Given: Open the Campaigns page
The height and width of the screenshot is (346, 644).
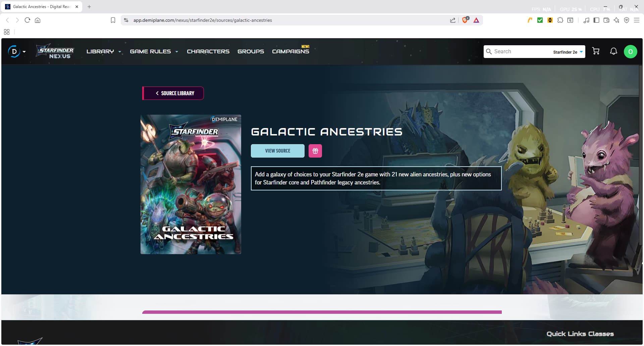Looking at the screenshot, I should tap(290, 52).
